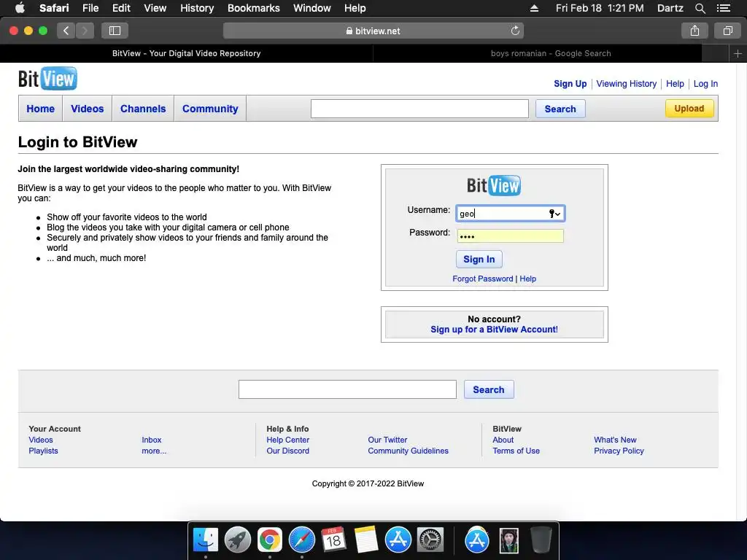Click the header Help link
The height and width of the screenshot is (560, 747).
[675, 84]
